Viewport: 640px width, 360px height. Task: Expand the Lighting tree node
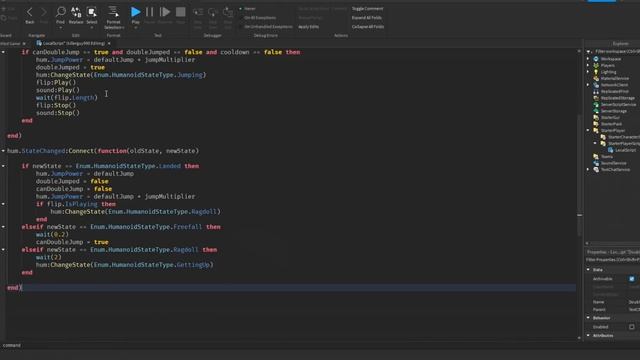click(589, 72)
